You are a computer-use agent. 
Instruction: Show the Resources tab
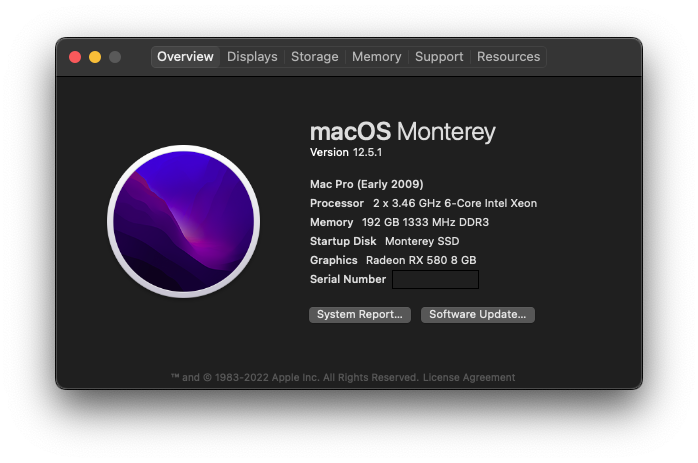coord(508,57)
